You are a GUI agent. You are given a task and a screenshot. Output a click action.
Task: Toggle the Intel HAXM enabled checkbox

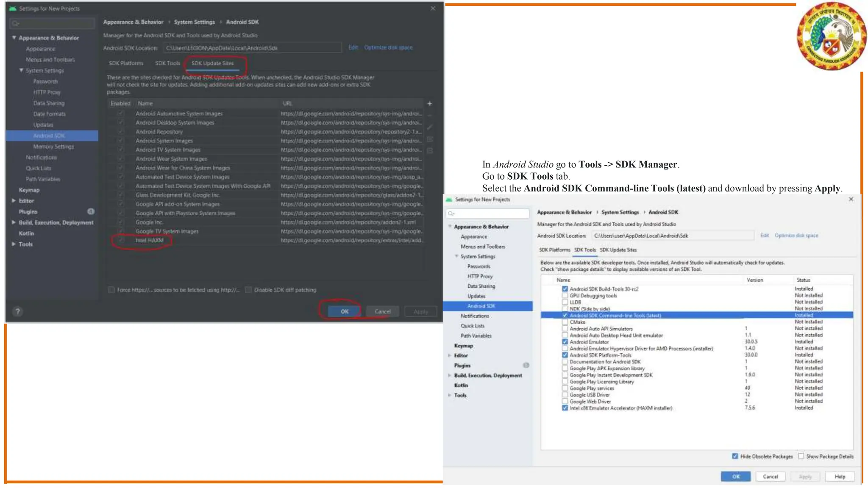[121, 240]
